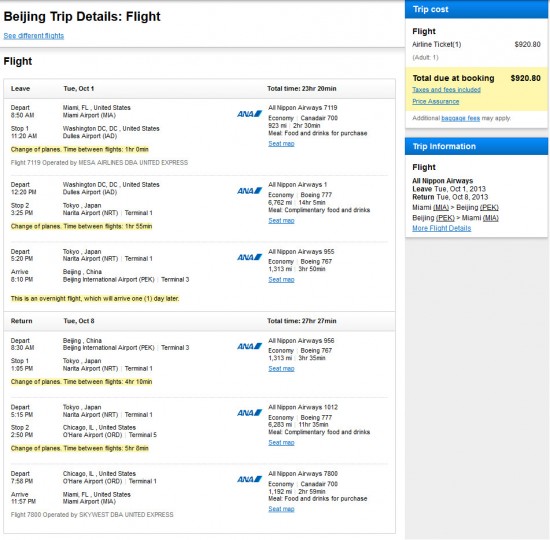Click PEK code in Miami > Beijing route
Image resolution: width=550 pixels, height=540 pixels.
click(x=489, y=207)
